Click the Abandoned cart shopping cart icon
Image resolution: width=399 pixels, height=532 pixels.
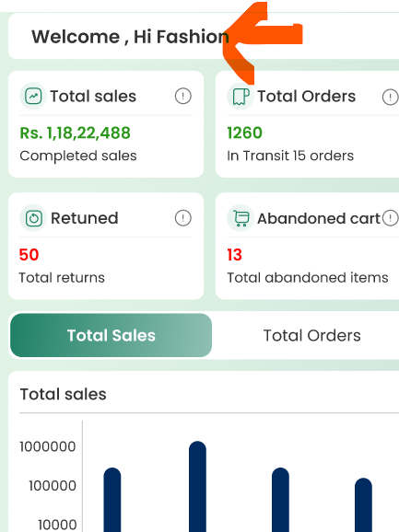pos(241,218)
